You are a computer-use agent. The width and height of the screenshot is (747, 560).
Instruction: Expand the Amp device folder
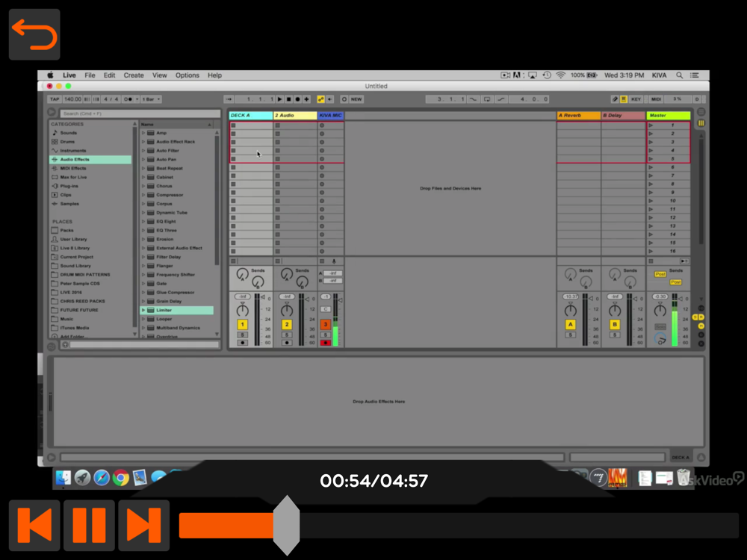tap(143, 133)
